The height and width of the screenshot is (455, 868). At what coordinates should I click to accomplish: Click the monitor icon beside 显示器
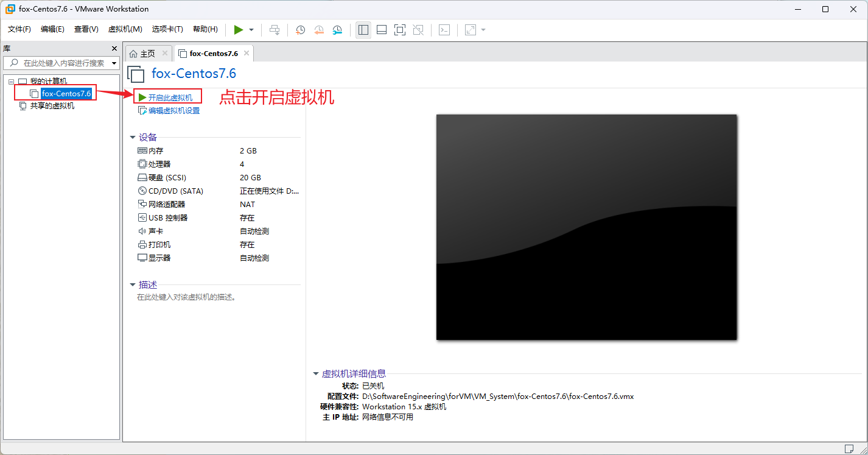(x=142, y=258)
